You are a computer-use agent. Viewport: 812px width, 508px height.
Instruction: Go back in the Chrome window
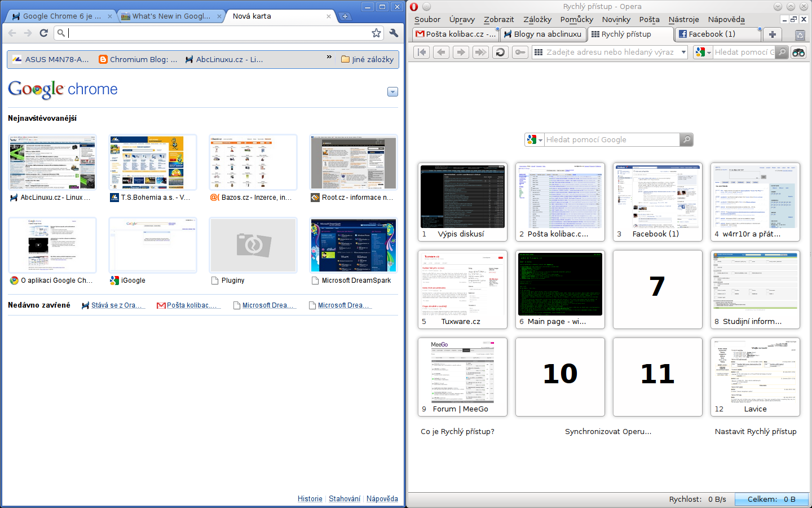click(x=12, y=33)
